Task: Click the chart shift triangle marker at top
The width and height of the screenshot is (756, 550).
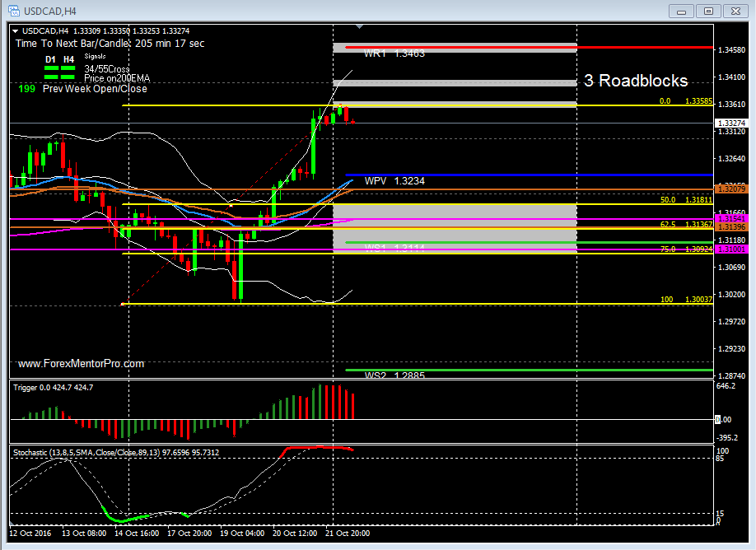Action: pyautogui.click(x=359, y=27)
